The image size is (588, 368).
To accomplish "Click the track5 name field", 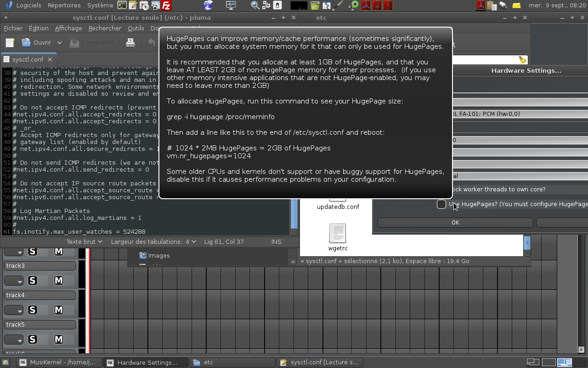I will click(x=40, y=325).
